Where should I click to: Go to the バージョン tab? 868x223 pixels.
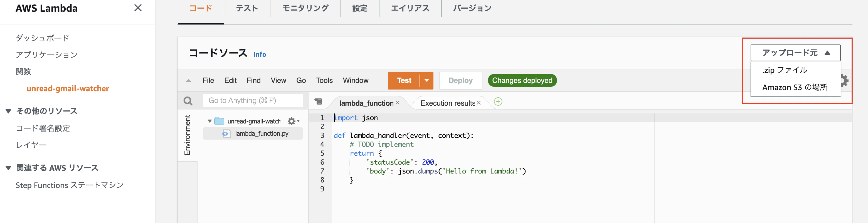click(x=472, y=8)
